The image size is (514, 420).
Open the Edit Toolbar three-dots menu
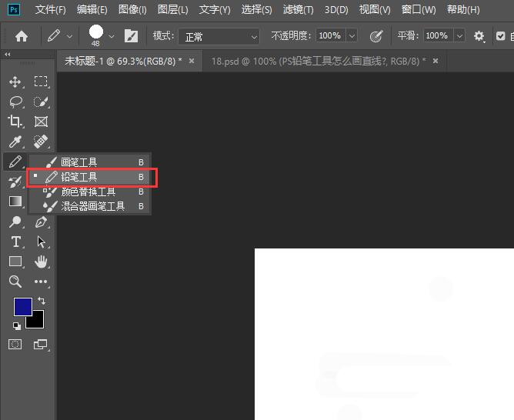(41, 282)
